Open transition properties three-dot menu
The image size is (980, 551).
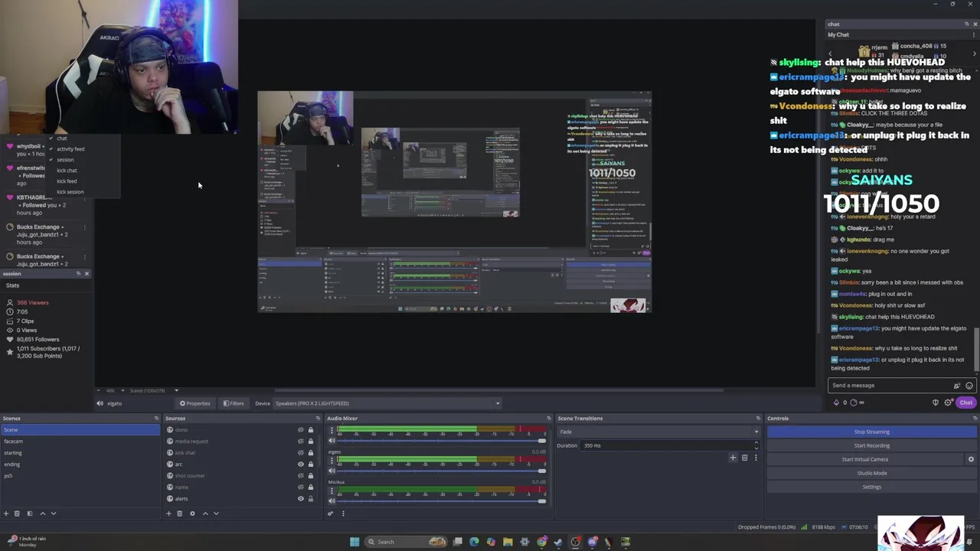click(756, 458)
